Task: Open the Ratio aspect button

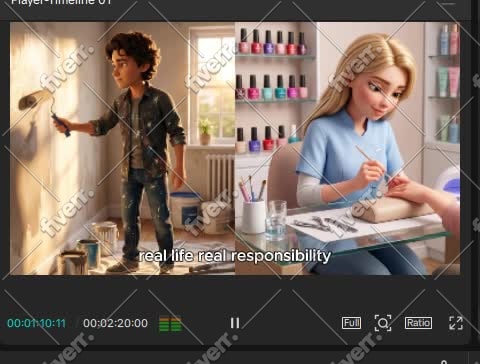Action: coord(418,323)
